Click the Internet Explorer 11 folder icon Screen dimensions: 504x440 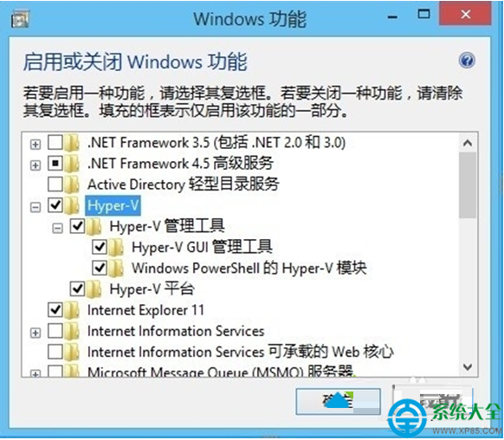(x=72, y=310)
